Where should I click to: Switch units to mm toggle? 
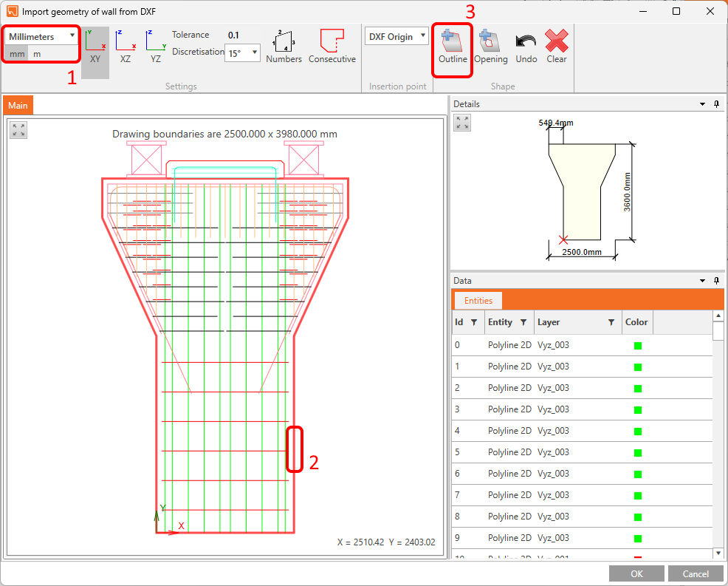click(x=17, y=54)
